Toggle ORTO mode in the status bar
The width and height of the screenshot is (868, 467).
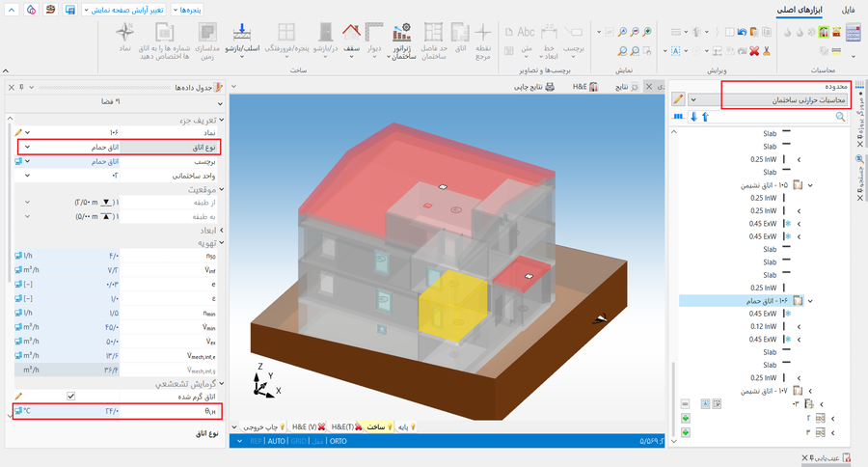pyautogui.click(x=338, y=441)
